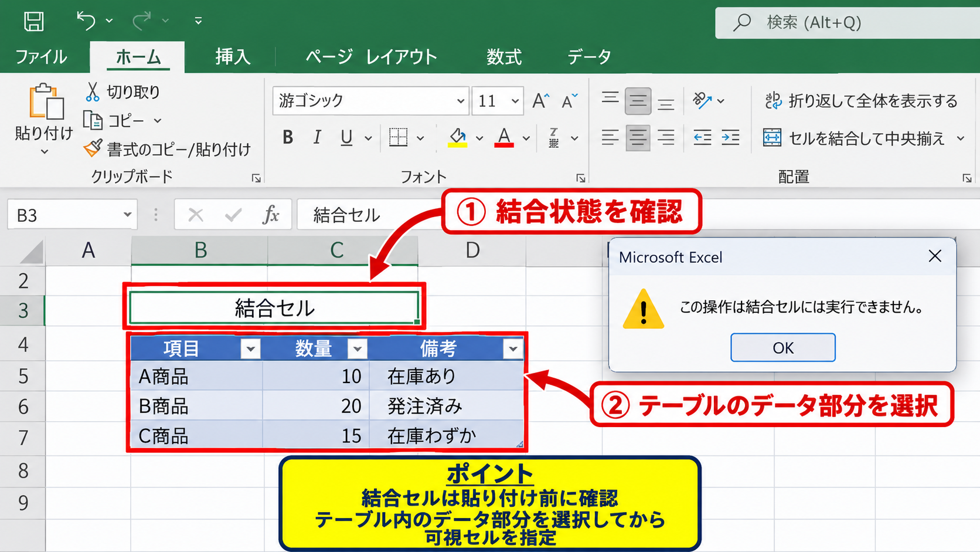Click the fill color bucket swatch
This screenshot has width=980, height=552.
point(458,137)
